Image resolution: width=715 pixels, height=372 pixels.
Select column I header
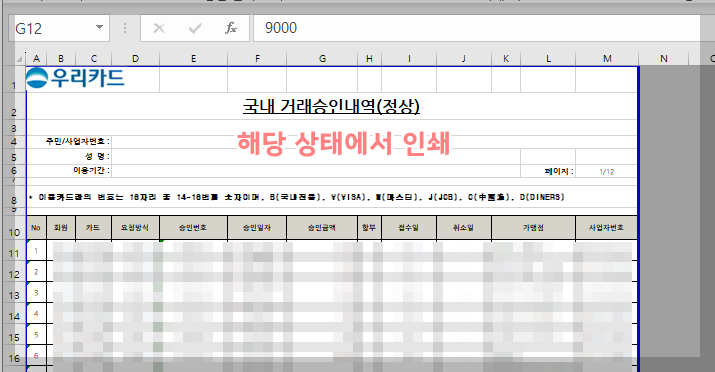coord(409,59)
